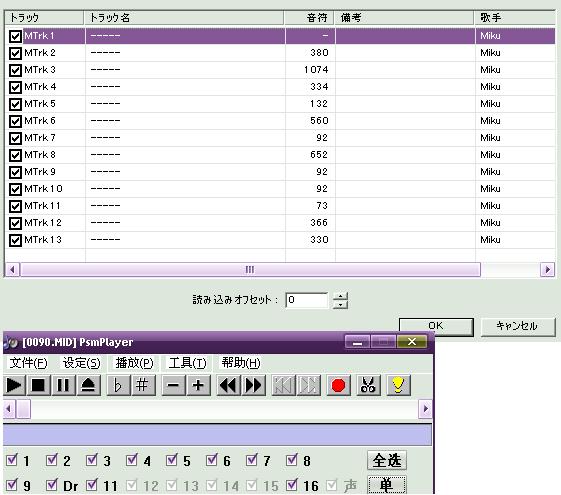Click the PsmPlayer seek bar thumb
Screen dimensions: 561x495
point(24,409)
